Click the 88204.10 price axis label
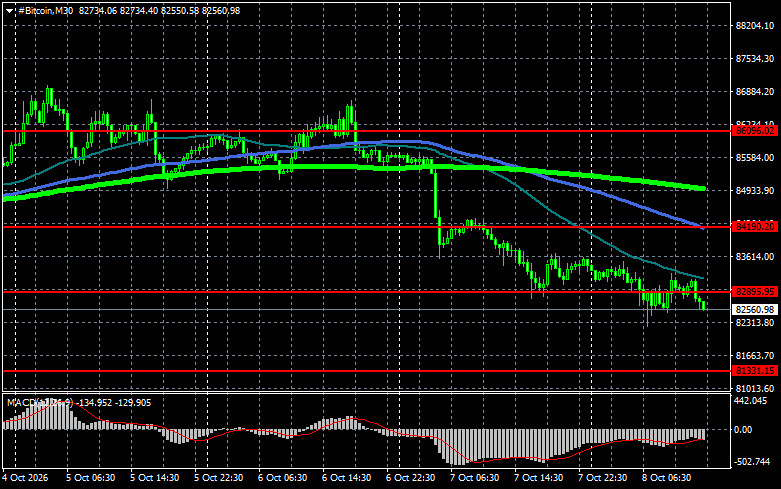Viewport: 781px width, 489px height. point(755,26)
